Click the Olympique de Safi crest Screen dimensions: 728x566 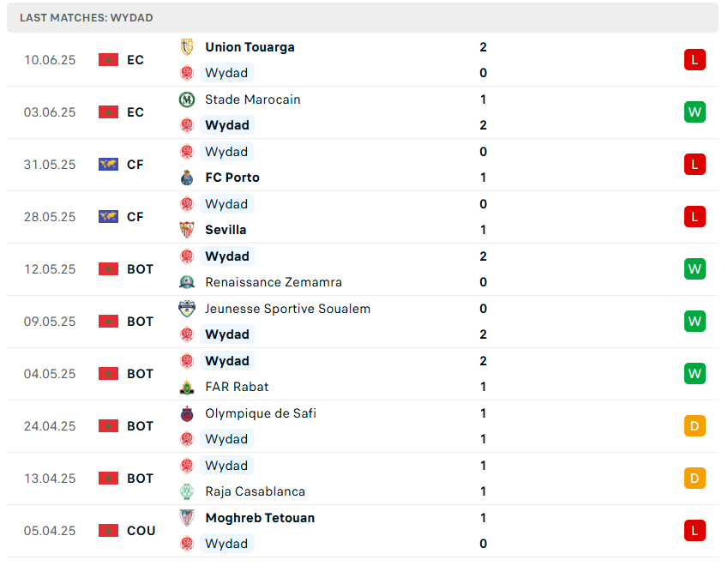187,413
